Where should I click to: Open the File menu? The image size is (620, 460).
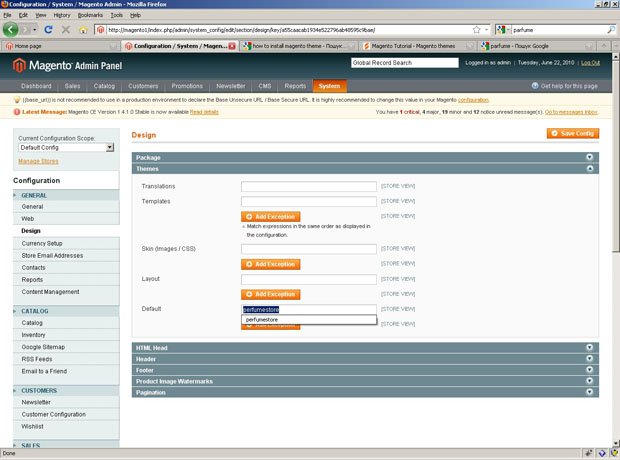7,15
